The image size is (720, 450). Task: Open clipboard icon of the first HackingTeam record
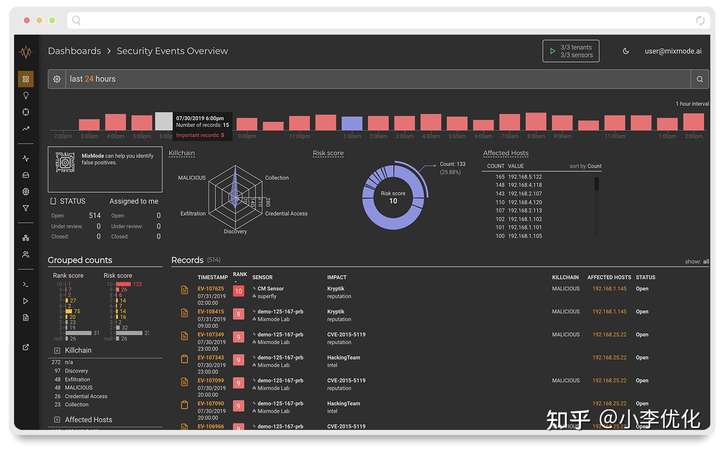pyautogui.click(x=184, y=359)
